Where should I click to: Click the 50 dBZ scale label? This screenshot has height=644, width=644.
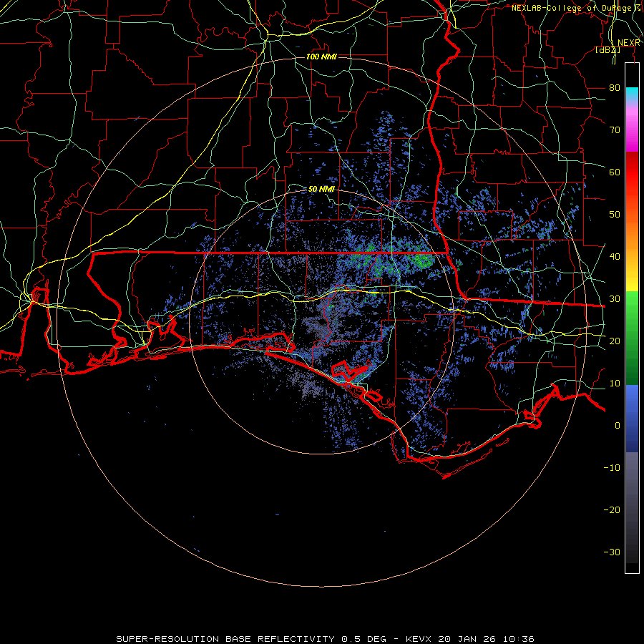coord(615,215)
